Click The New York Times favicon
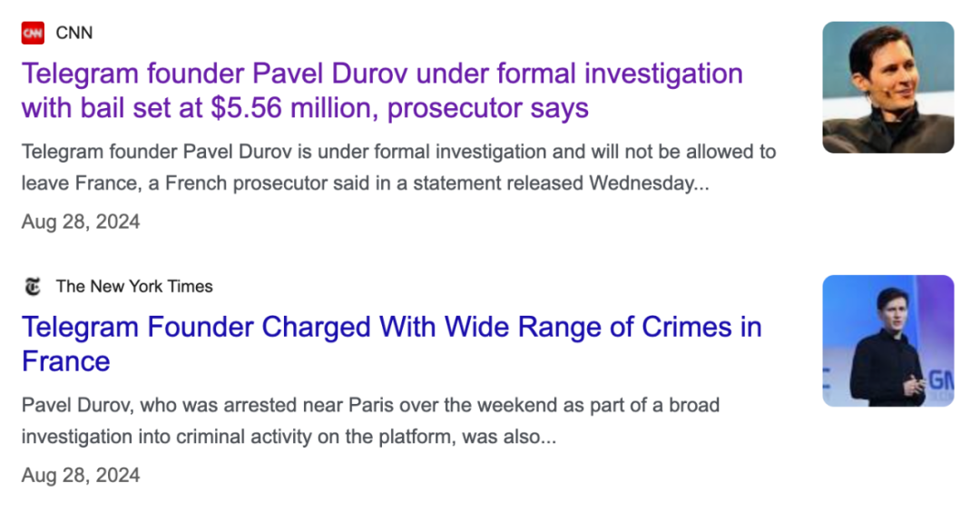Viewport: 980px width, 512px height. [33, 286]
